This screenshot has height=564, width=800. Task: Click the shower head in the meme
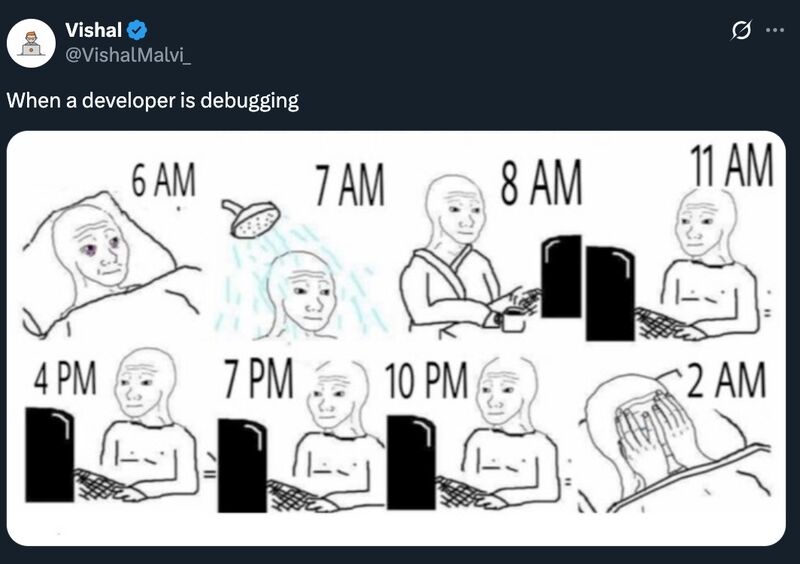click(255, 217)
